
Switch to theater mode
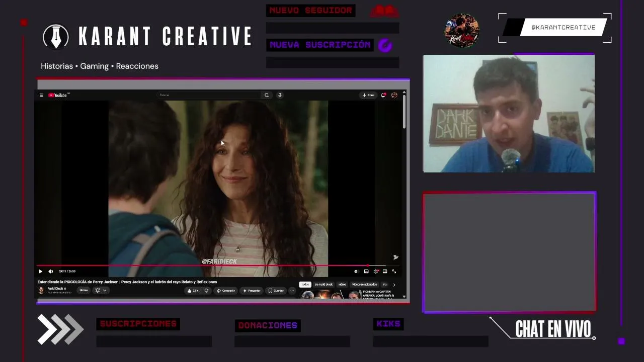pos(385,271)
